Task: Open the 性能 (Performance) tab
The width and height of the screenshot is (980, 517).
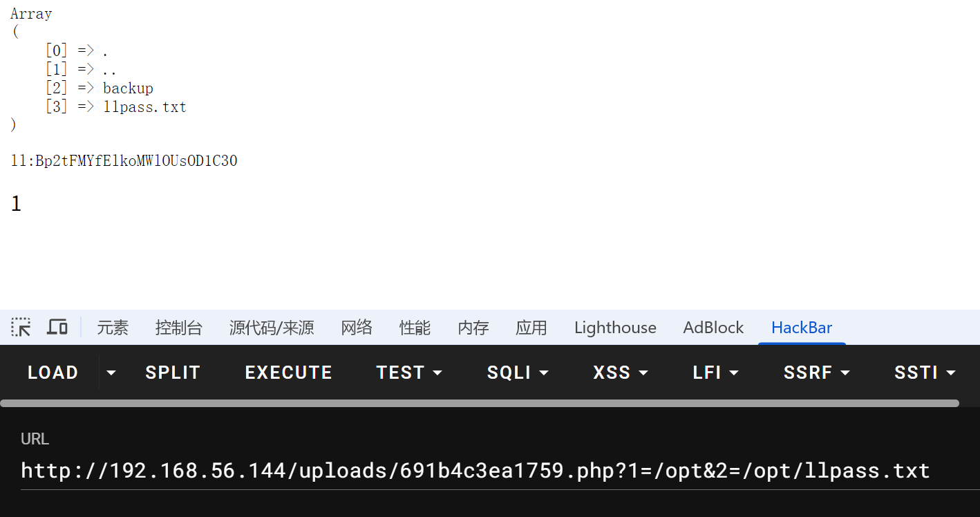Action: point(415,328)
